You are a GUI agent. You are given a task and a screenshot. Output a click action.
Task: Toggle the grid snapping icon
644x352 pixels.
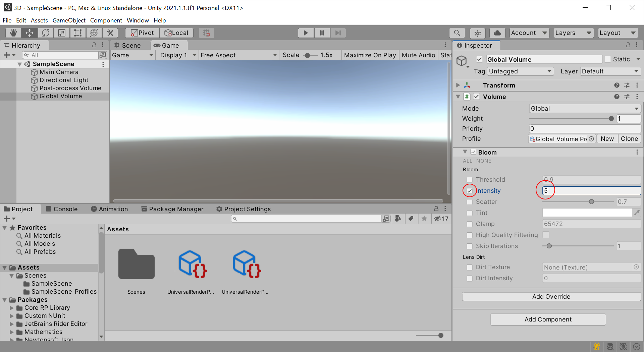[x=207, y=33]
